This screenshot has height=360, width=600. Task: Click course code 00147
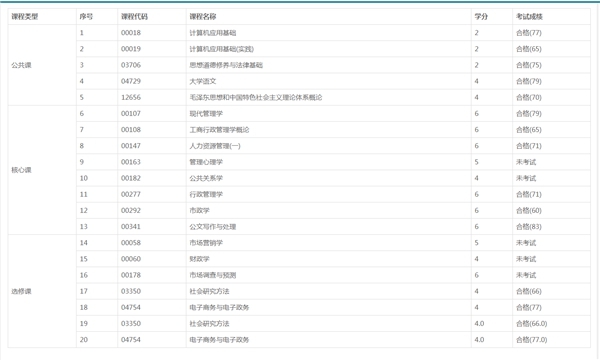(131, 146)
